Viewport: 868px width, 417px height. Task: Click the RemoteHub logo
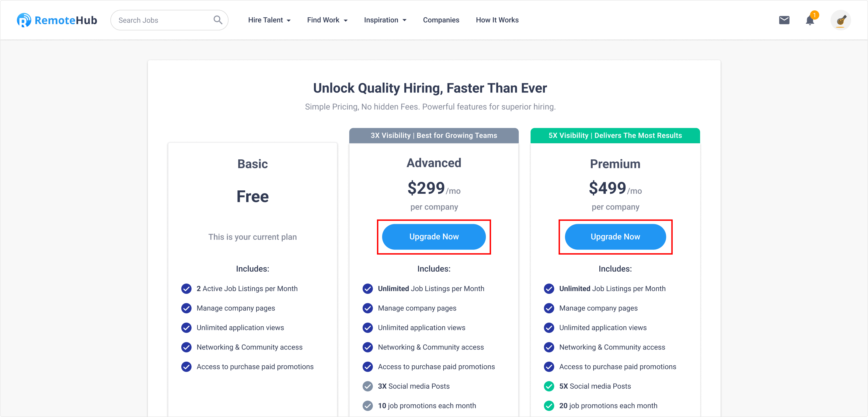57,20
